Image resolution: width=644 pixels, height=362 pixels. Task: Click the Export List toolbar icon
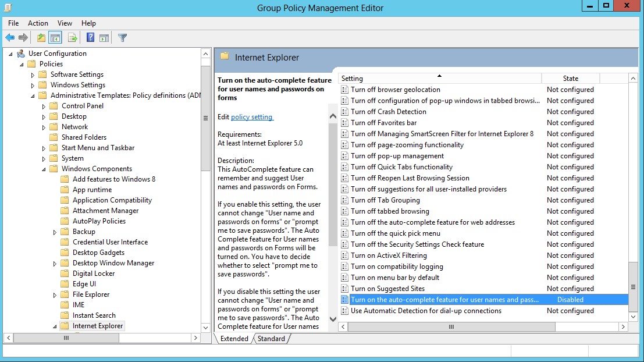72,37
